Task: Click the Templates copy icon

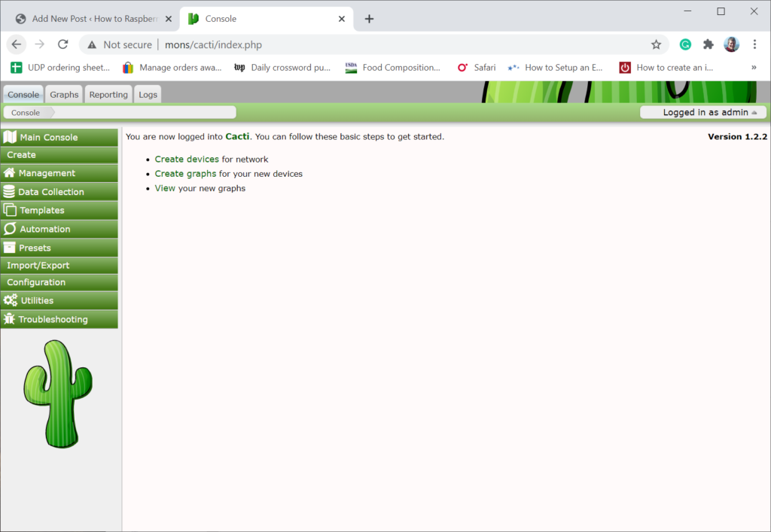Action: (10, 210)
